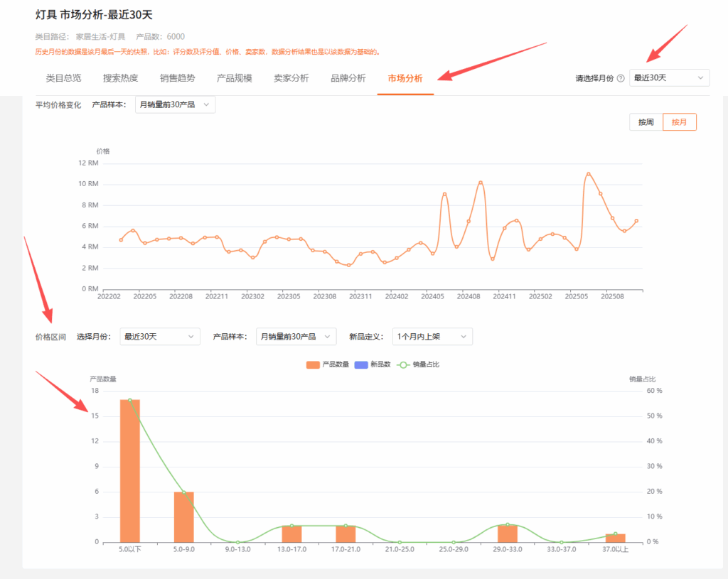This screenshot has width=728, height=579.
Task: Open 选择月份 dropdown in price range section
Action: click(x=159, y=337)
